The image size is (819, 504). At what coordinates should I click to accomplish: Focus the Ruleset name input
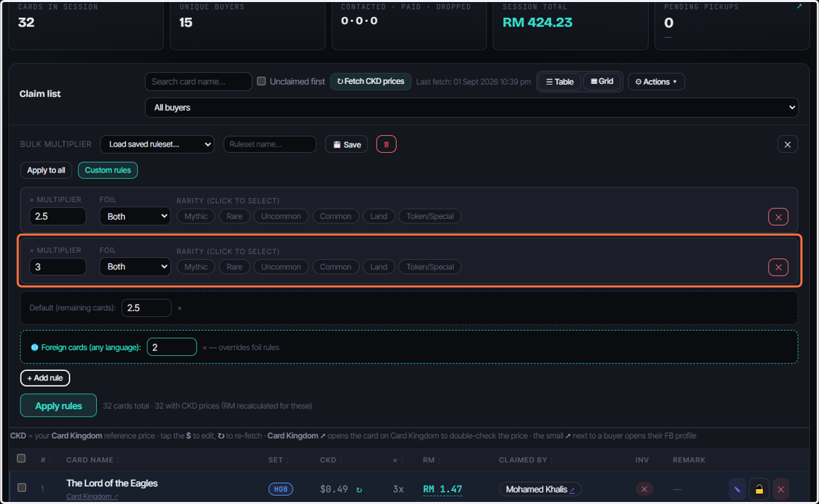click(270, 145)
